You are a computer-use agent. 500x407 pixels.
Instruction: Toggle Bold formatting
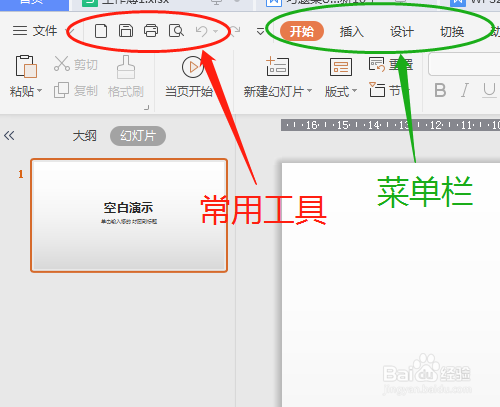click(440, 90)
